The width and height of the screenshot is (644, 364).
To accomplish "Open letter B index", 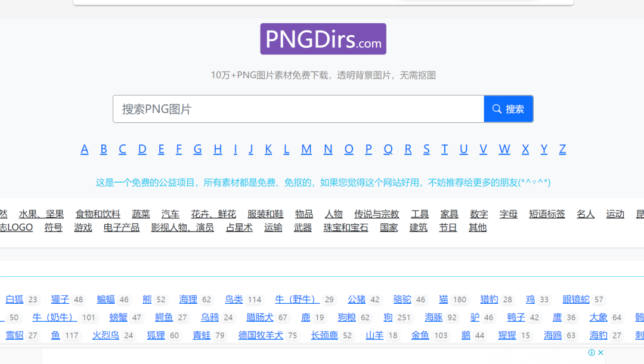I will click(x=104, y=149).
